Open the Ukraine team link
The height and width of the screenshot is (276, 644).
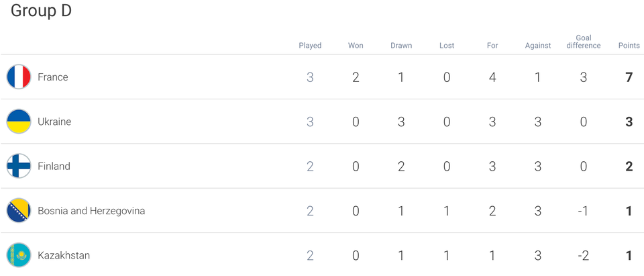tap(54, 122)
